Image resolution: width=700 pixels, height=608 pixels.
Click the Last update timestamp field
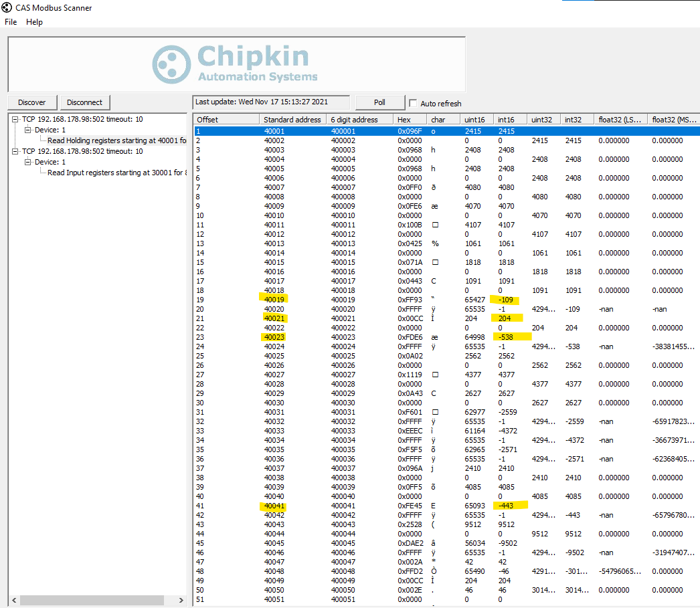point(271,102)
